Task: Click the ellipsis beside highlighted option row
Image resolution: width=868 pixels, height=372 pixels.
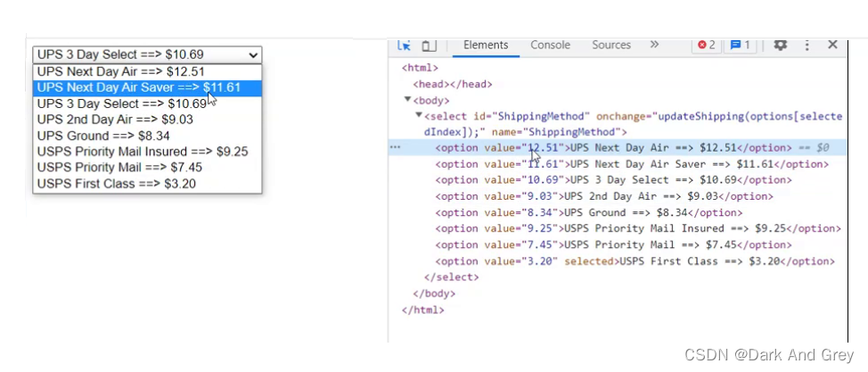Action: pyautogui.click(x=395, y=147)
